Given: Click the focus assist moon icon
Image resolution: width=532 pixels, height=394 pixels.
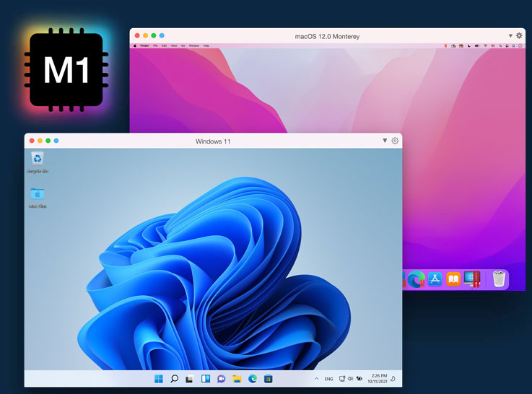Looking at the screenshot, I should (393, 378).
